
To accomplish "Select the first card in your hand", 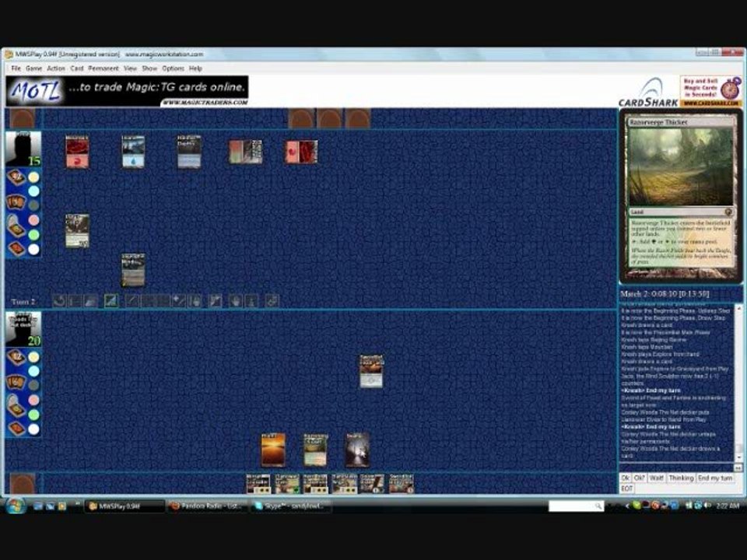I will click(x=258, y=484).
